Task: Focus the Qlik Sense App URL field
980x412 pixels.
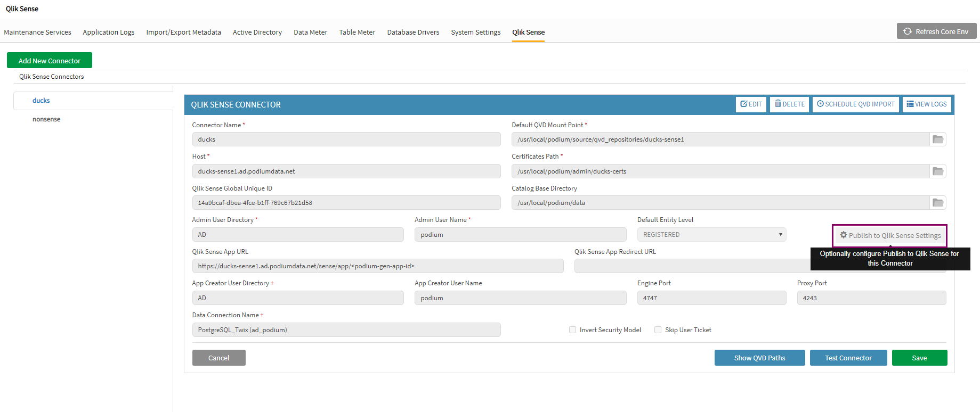Action: click(378, 266)
